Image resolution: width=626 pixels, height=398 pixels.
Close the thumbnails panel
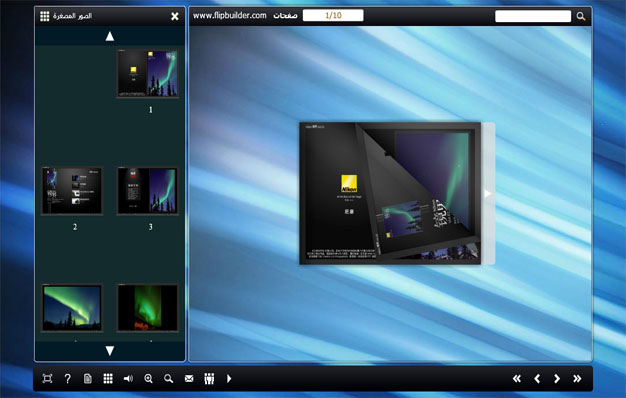click(x=175, y=16)
